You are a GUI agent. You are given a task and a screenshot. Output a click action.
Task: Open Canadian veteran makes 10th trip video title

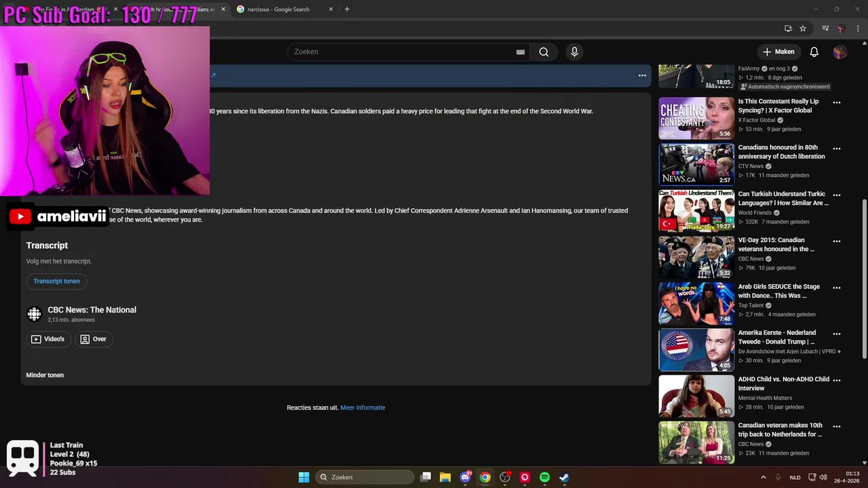pyautogui.click(x=781, y=430)
